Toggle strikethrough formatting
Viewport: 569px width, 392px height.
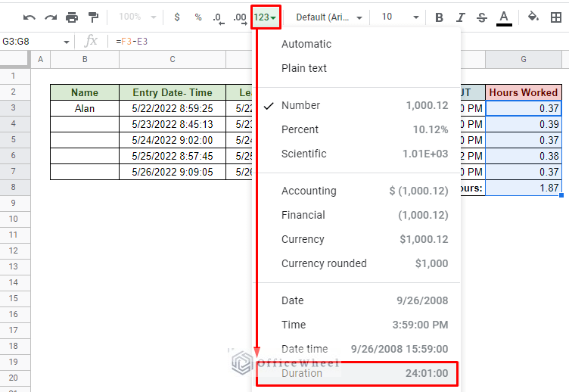[482, 17]
